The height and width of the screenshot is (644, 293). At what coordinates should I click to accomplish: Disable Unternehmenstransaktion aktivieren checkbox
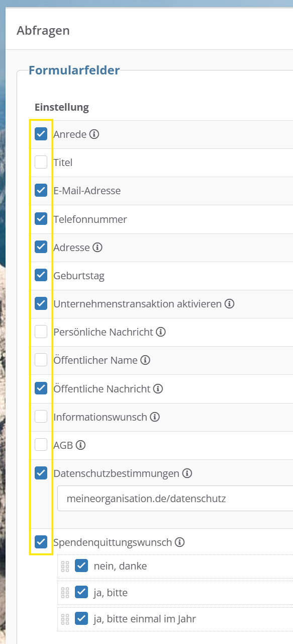tap(41, 304)
